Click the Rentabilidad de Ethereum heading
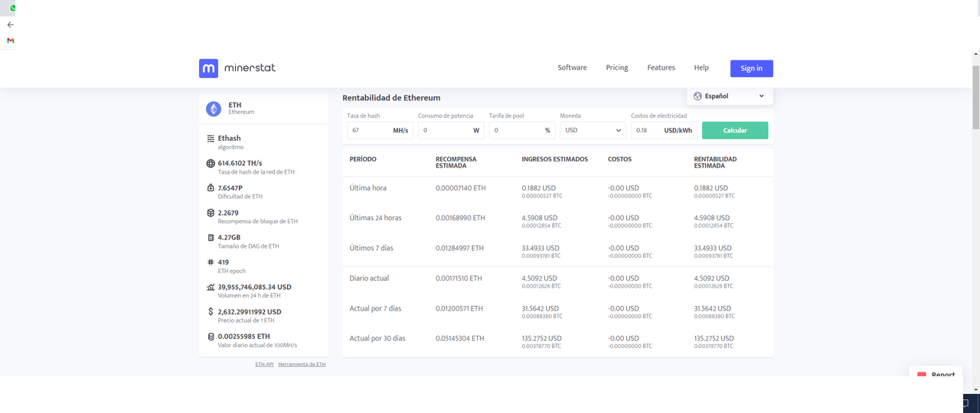Image resolution: width=980 pixels, height=413 pixels. 391,98
